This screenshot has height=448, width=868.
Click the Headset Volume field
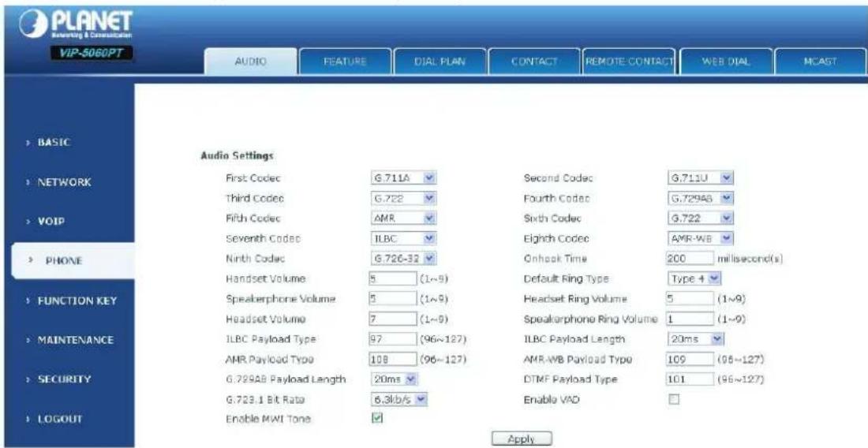click(x=392, y=319)
